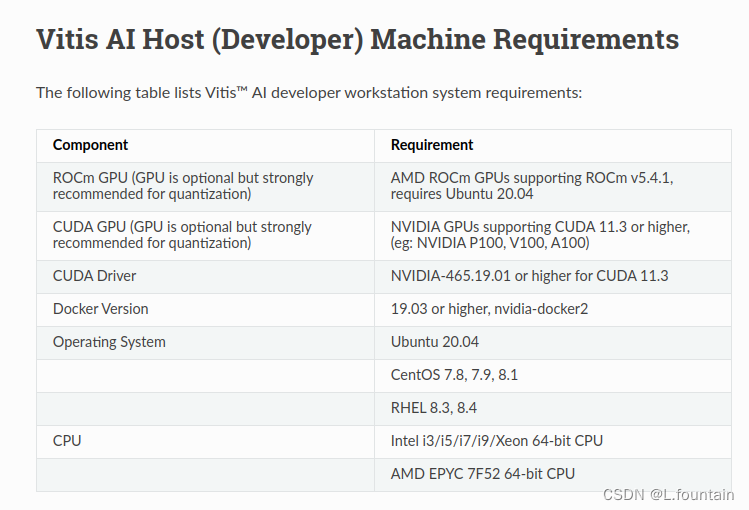Click the CentOS 7.8, 7.9, 8.1 cell
The image size is (749, 510).
(x=553, y=376)
